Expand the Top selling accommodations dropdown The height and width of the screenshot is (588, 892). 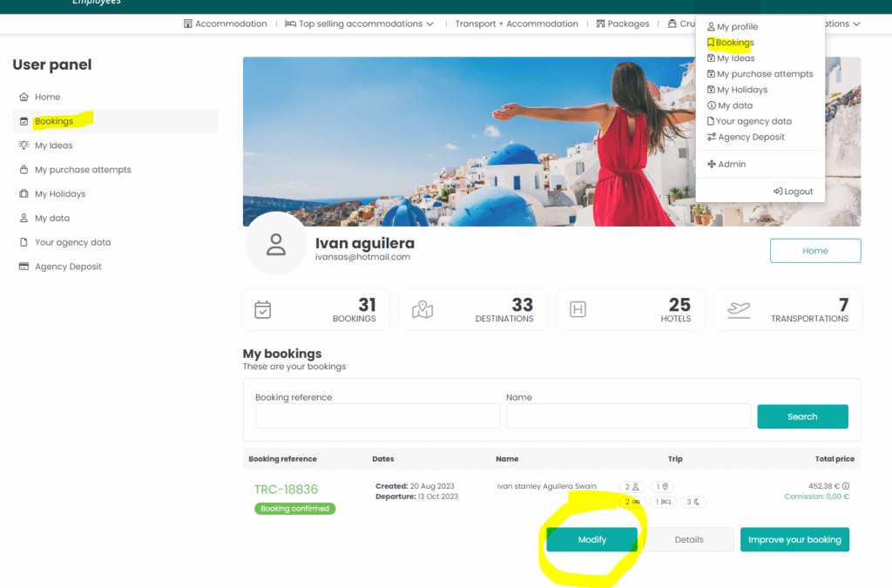tap(359, 24)
